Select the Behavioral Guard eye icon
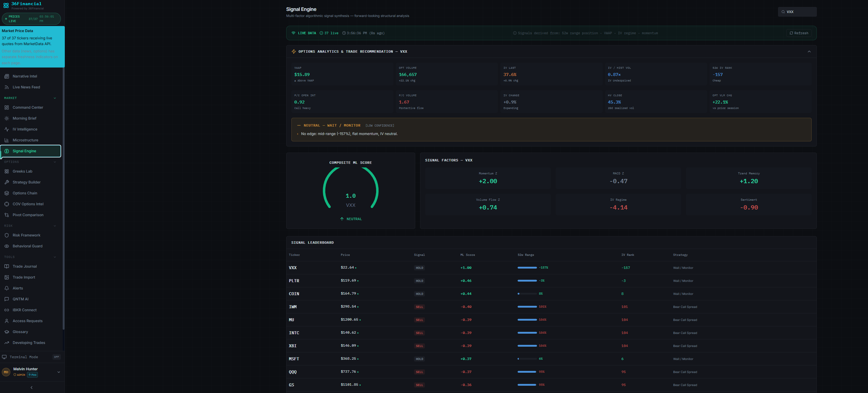Screen dimensions: 868x393 7,246
